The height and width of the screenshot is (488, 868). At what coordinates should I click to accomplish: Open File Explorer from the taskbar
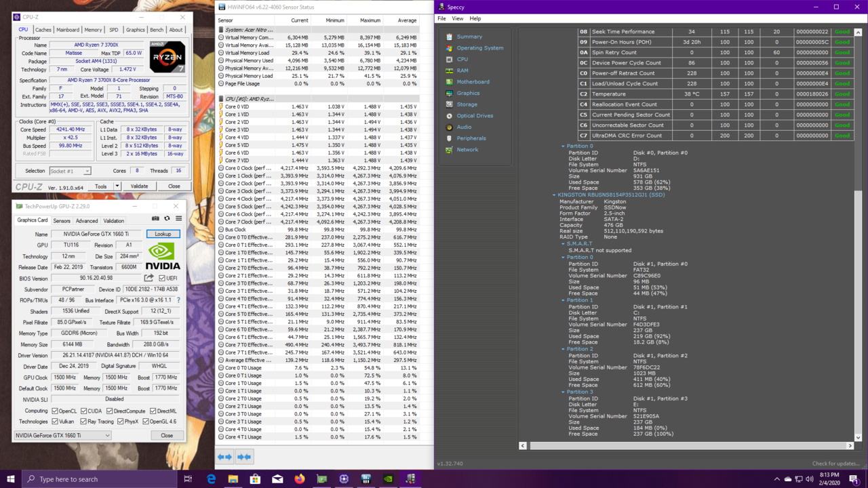(233, 479)
